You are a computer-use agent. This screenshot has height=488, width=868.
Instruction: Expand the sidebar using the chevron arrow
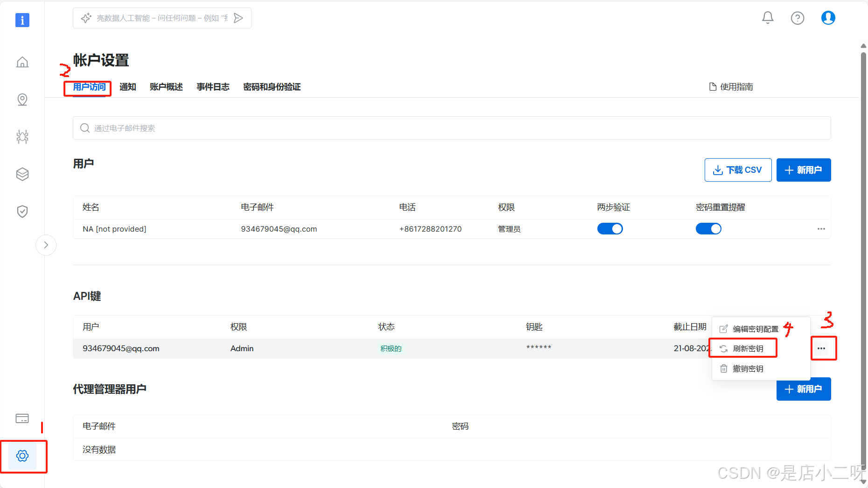click(46, 245)
